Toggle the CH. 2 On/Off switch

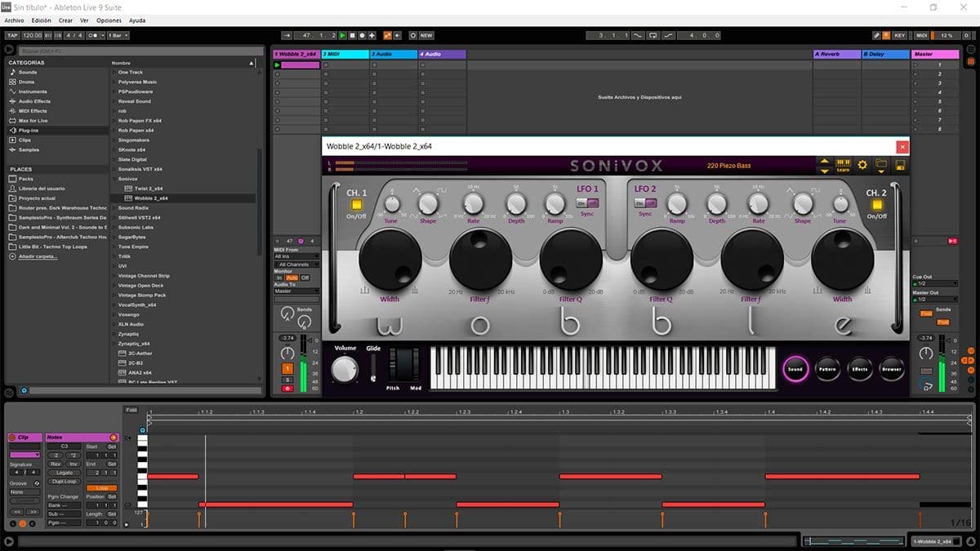pos(877,205)
